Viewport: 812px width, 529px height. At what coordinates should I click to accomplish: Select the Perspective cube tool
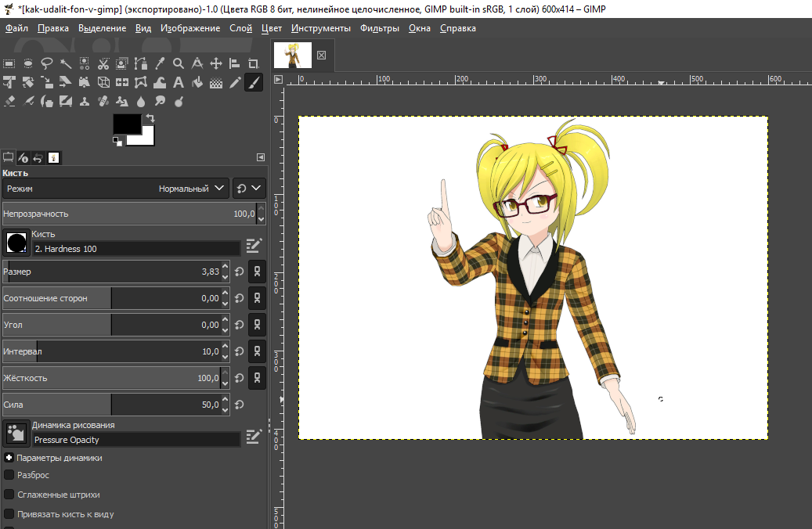[103, 82]
